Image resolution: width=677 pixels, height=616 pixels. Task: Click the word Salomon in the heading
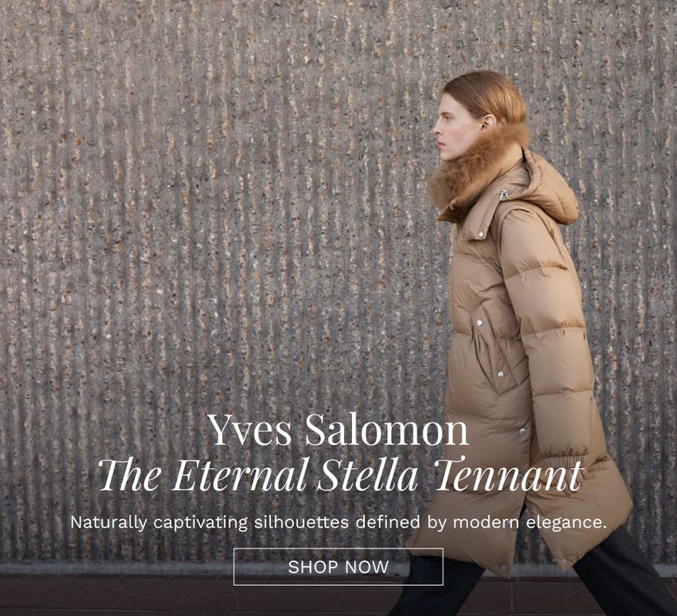(x=387, y=430)
